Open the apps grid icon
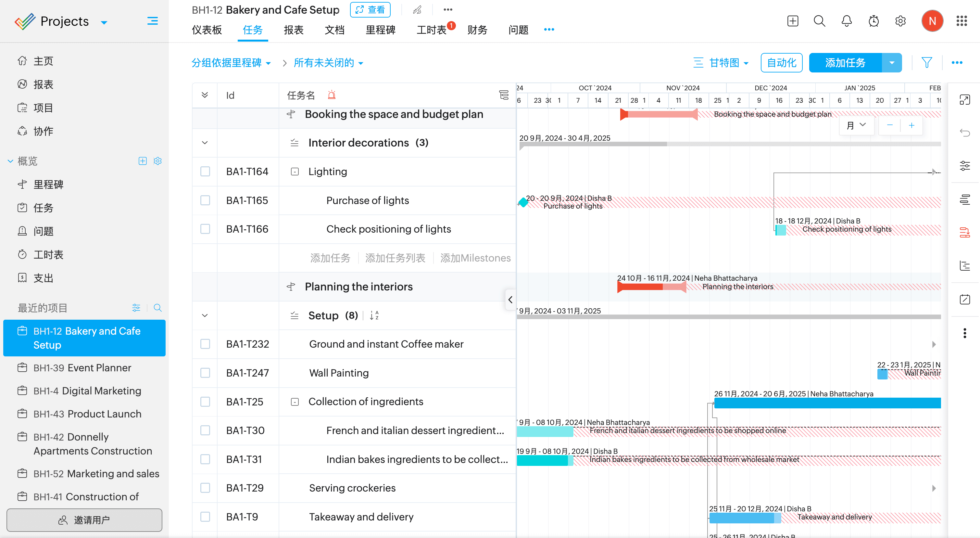Viewport: 980px width, 538px height. click(961, 21)
